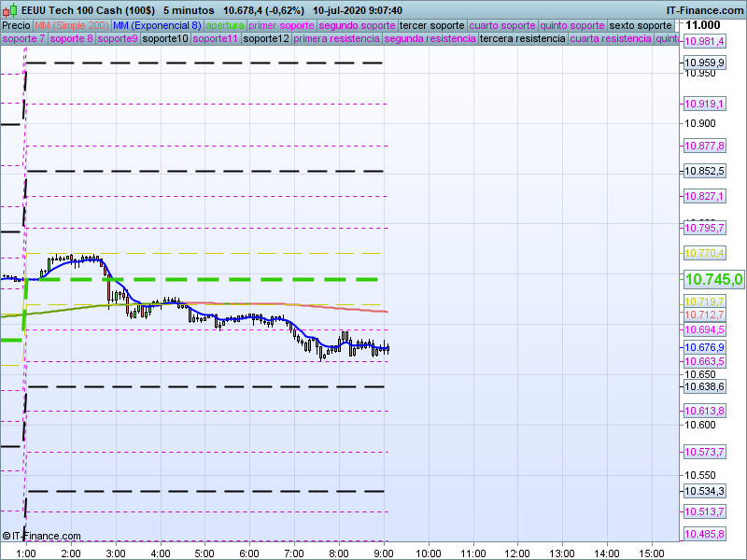
Task: Click the green apertura indicator label
Action: point(225,25)
